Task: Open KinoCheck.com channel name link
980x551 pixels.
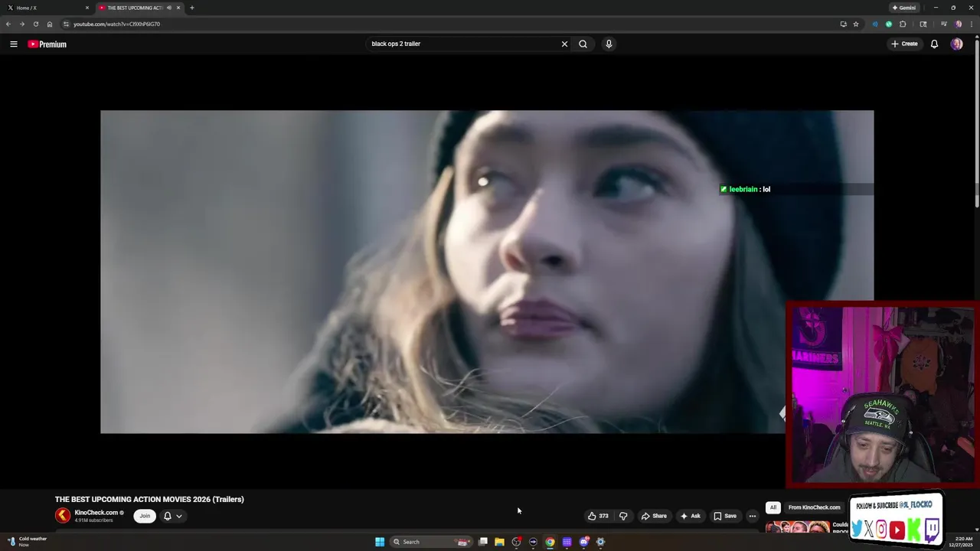Action: (96, 513)
